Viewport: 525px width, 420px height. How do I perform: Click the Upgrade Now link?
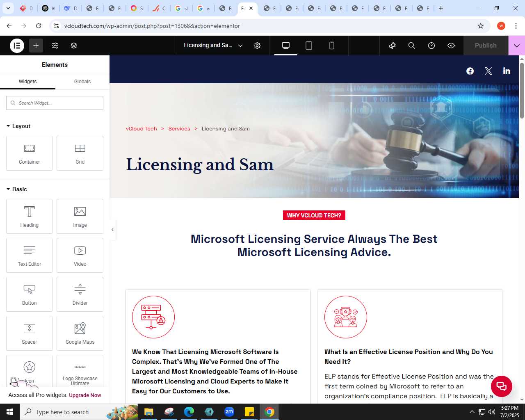(85, 395)
